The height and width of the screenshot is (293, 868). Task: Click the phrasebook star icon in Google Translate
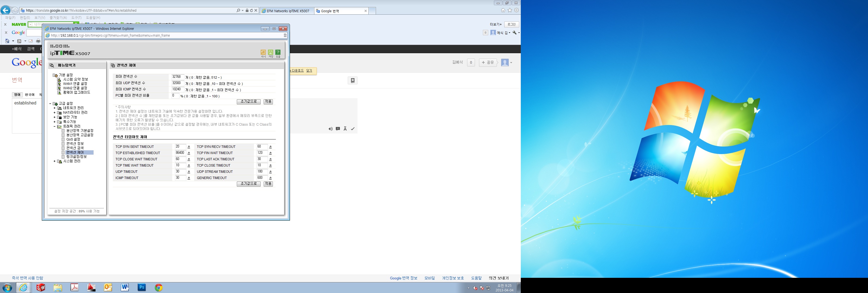pos(352,80)
